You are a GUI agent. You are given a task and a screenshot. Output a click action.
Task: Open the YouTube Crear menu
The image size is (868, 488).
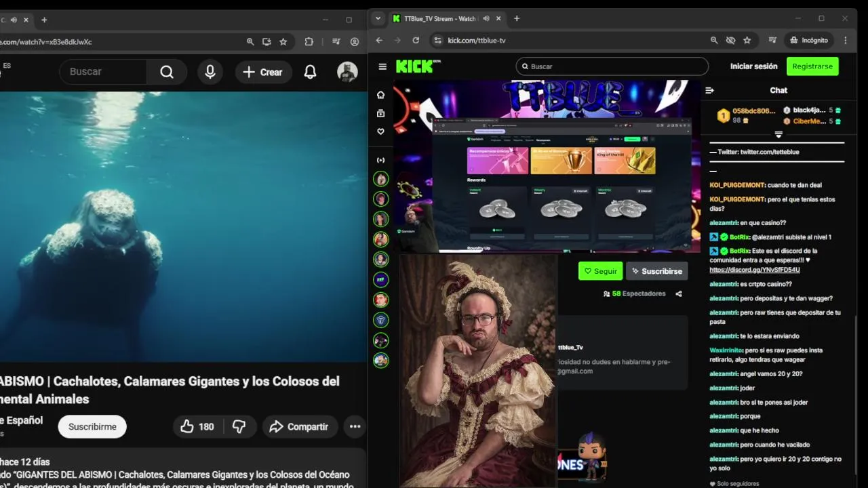263,72
